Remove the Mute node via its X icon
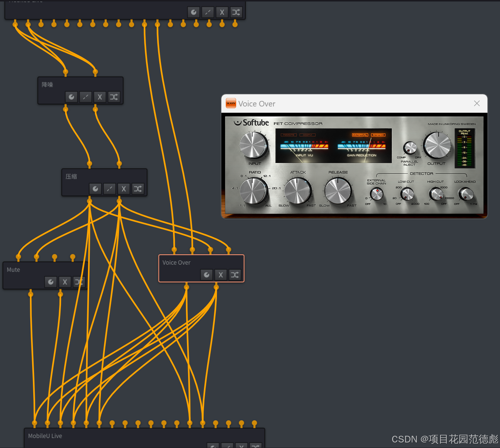The image size is (500, 448). (65, 282)
